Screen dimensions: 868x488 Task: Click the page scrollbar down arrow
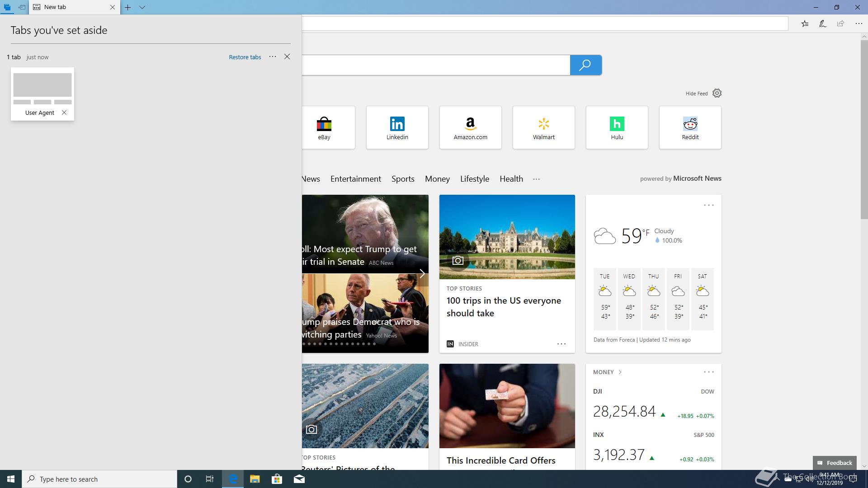(x=864, y=466)
